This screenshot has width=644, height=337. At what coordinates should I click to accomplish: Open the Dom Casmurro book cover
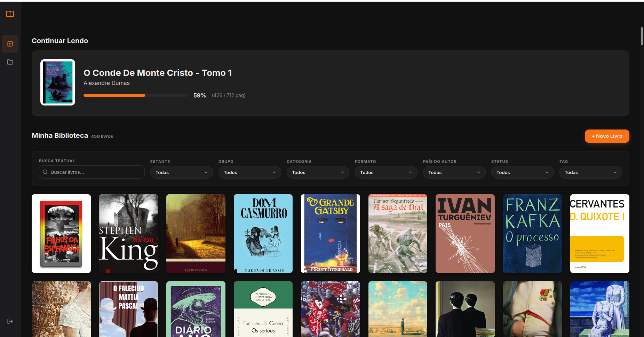[x=263, y=234]
